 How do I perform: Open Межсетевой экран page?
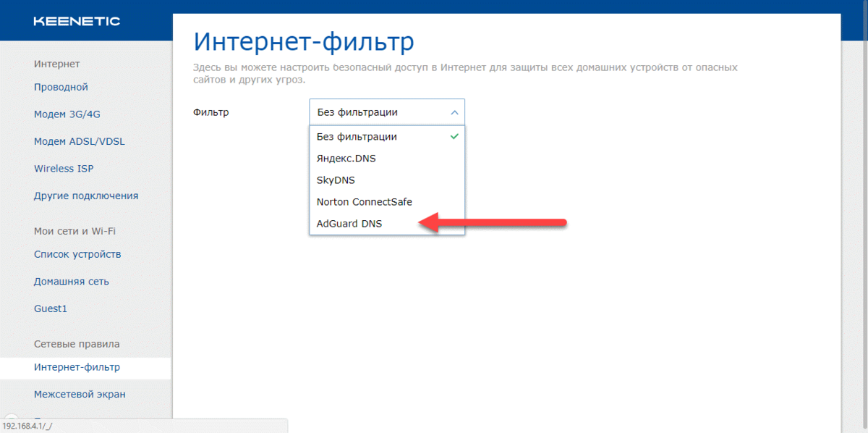coord(80,395)
